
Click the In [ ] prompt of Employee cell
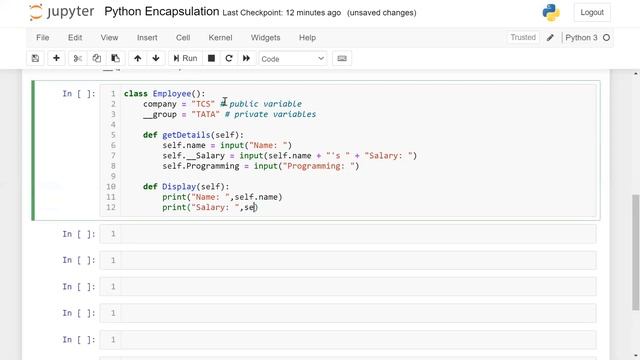pyautogui.click(x=79, y=93)
